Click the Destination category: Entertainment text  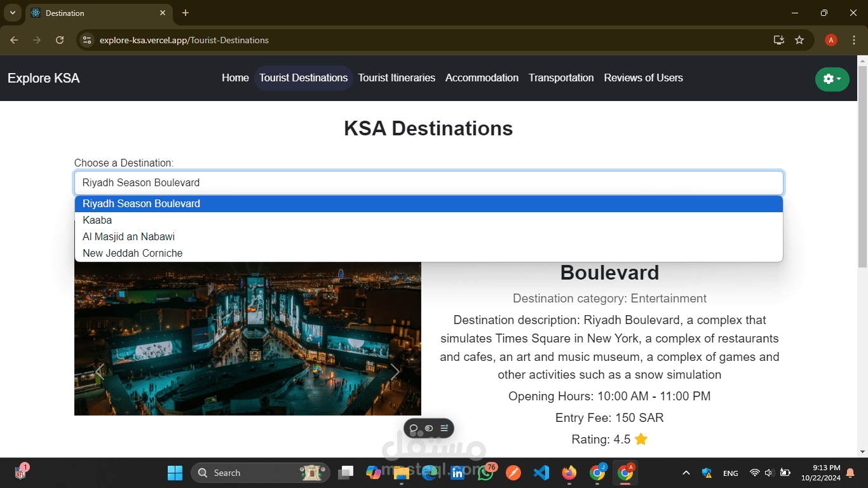click(x=609, y=298)
